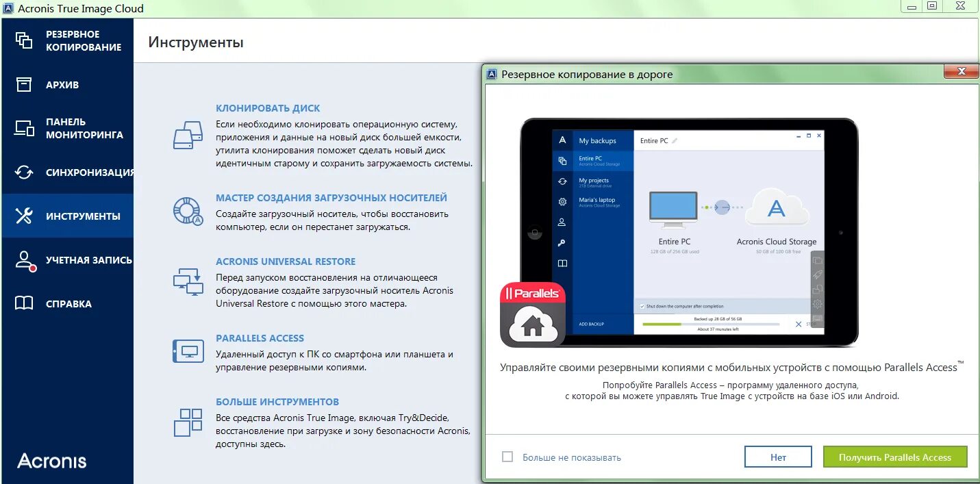Open 'Справка' menu item

(68, 304)
